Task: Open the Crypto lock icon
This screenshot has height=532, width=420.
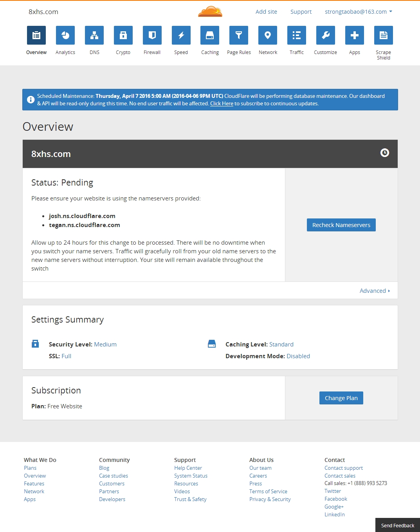Action: 123,35
